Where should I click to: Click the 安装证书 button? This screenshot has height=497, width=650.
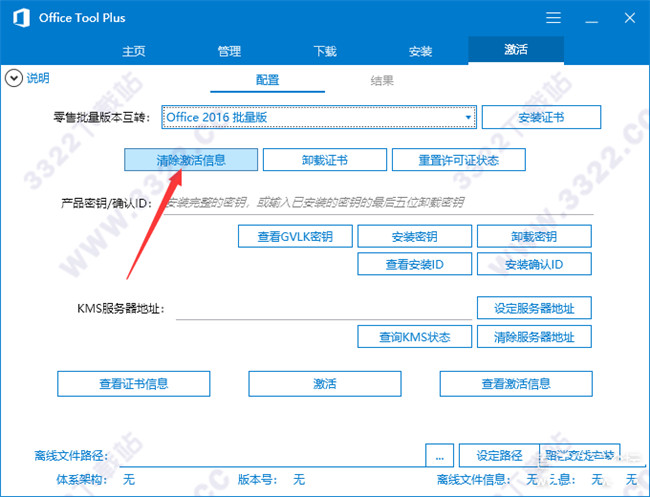541,117
